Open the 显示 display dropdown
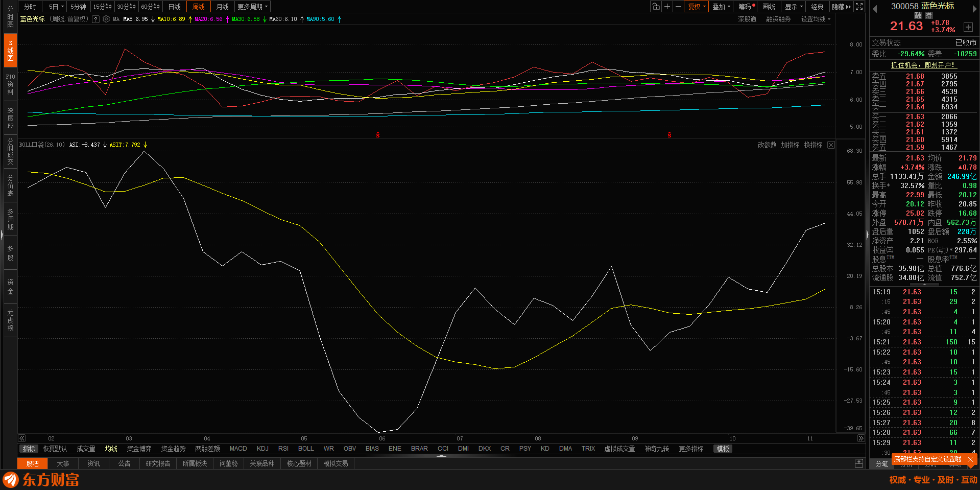Screen dimensions: 980x490 (794, 7)
